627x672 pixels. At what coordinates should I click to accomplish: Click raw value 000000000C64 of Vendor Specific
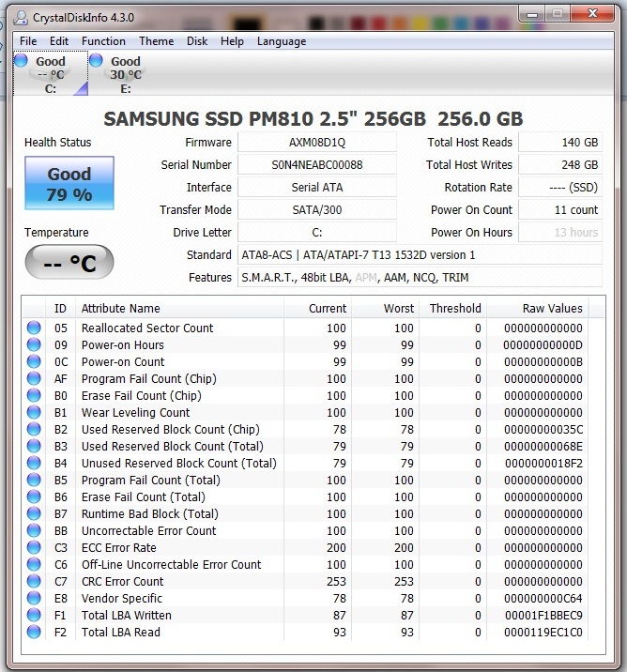[x=543, y=598]
